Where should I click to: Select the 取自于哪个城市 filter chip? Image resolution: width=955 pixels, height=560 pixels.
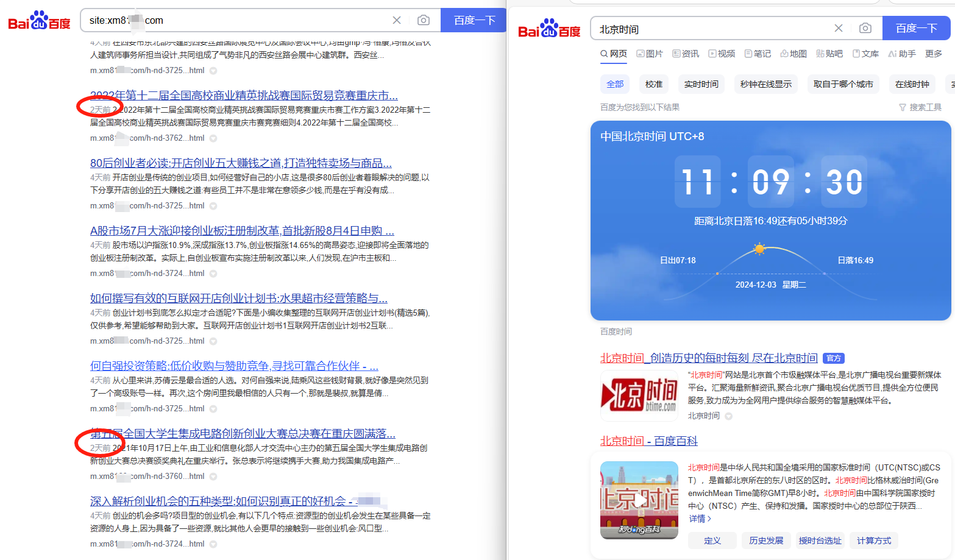coord(843,84)
